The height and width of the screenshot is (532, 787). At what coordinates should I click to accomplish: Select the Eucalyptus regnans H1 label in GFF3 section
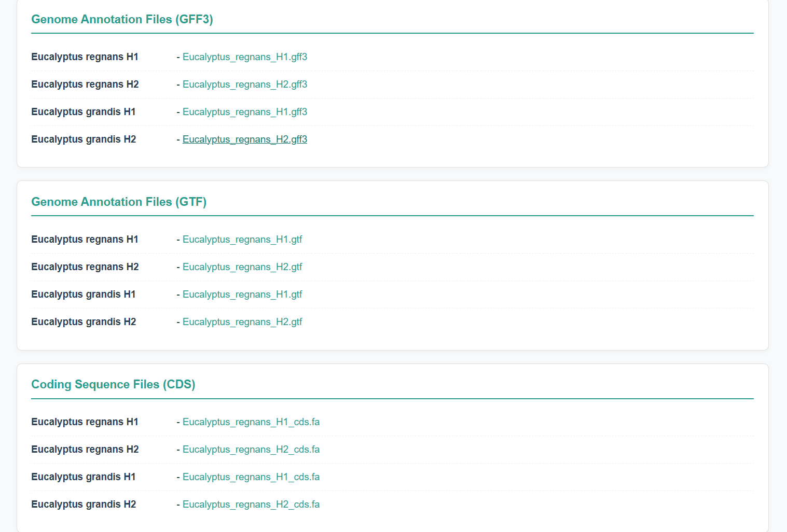point(85,57)
